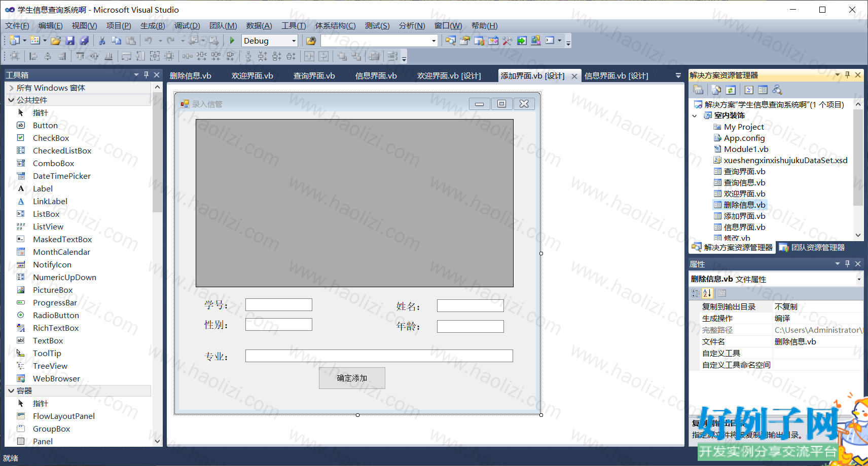Open Properties object selector dropdown

point(859,279)
